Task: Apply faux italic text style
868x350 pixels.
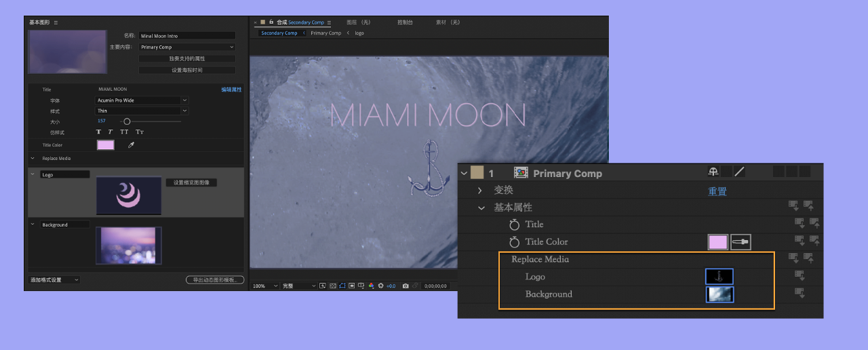Action: [111, 132]
